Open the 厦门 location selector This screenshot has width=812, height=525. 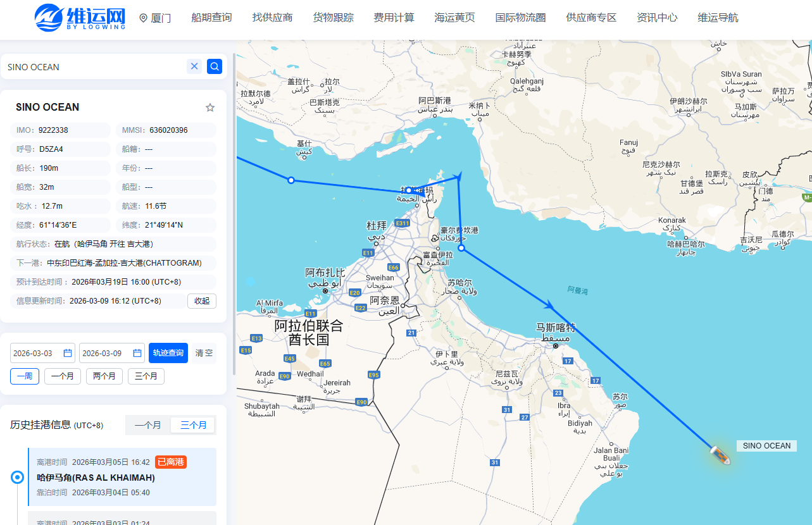[x=155, y=18]
